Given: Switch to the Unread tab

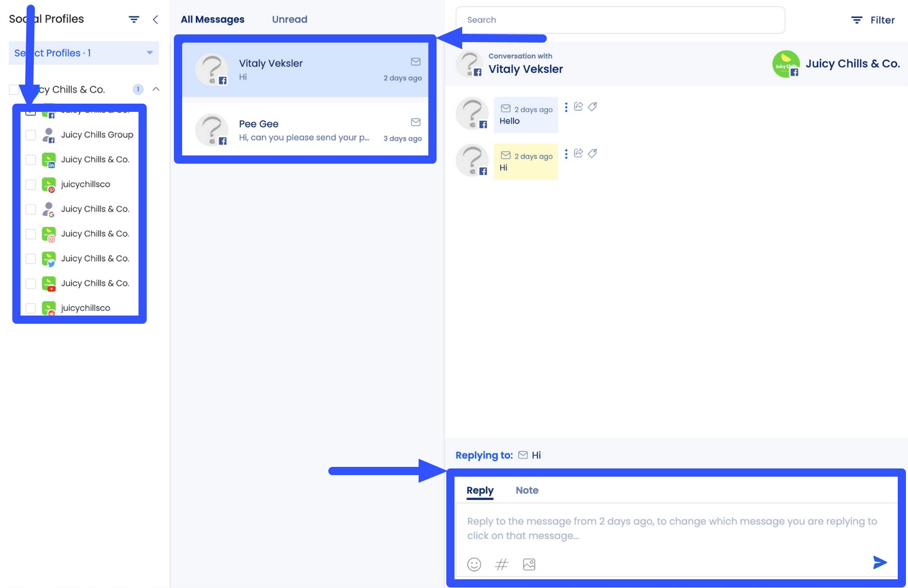Looking at the screenshot, I should coord(289,19).
